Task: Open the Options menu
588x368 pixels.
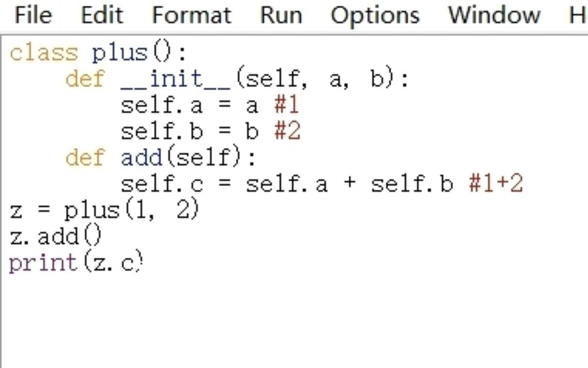Action: coord(375,15)
